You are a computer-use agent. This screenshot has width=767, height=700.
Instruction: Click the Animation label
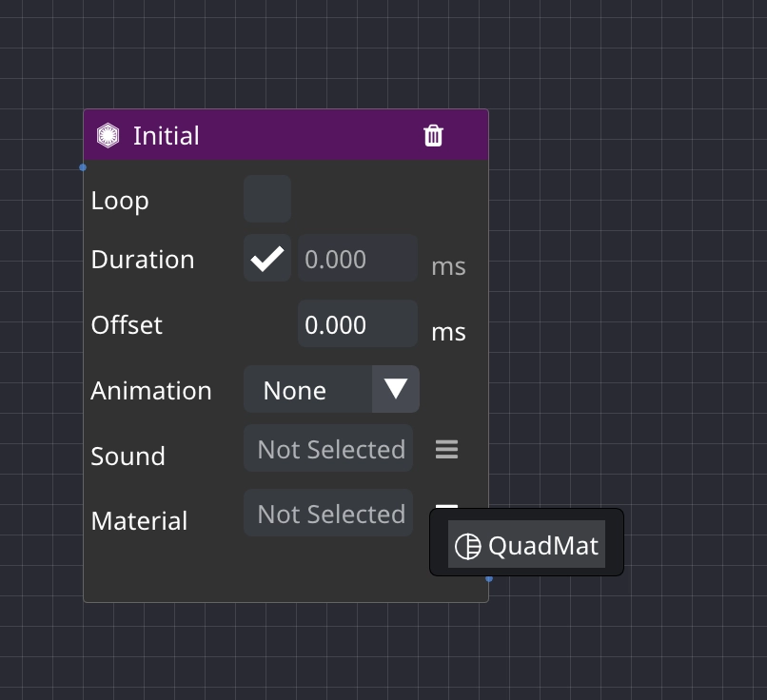pyautogui.click(x=151, y=391)
